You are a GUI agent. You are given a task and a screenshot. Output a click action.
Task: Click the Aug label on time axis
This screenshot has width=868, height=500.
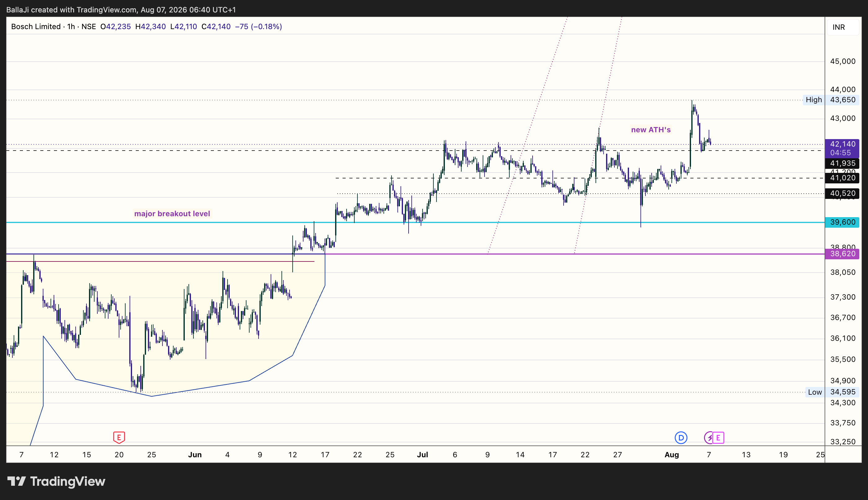pos(672,455)
